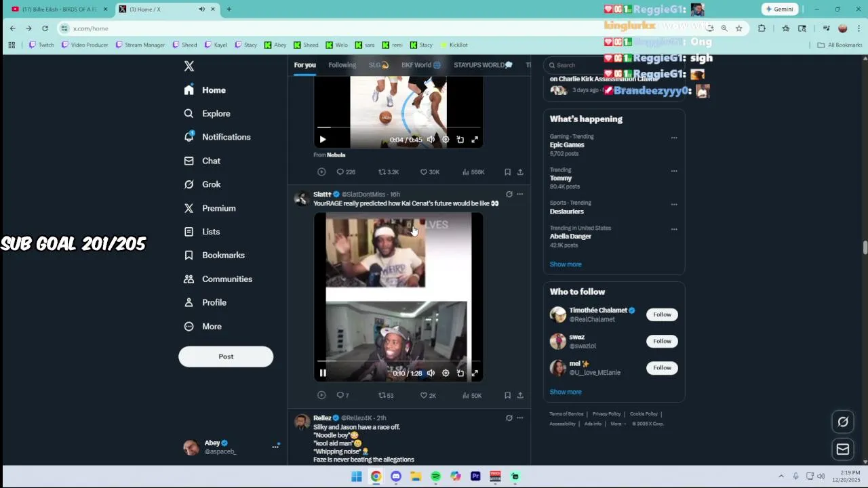
Task: Open the Twitch bookmark in bookmarks bar
Action: tap(41, 45)
